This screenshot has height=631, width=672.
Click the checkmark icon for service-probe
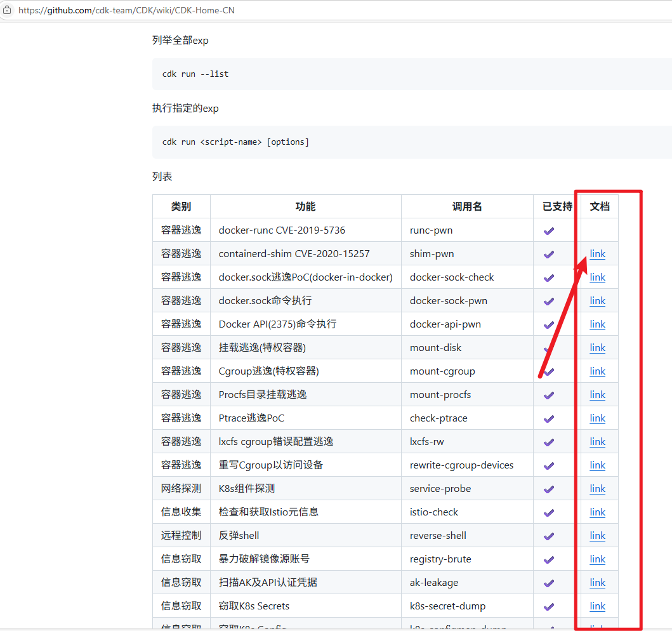549,489
